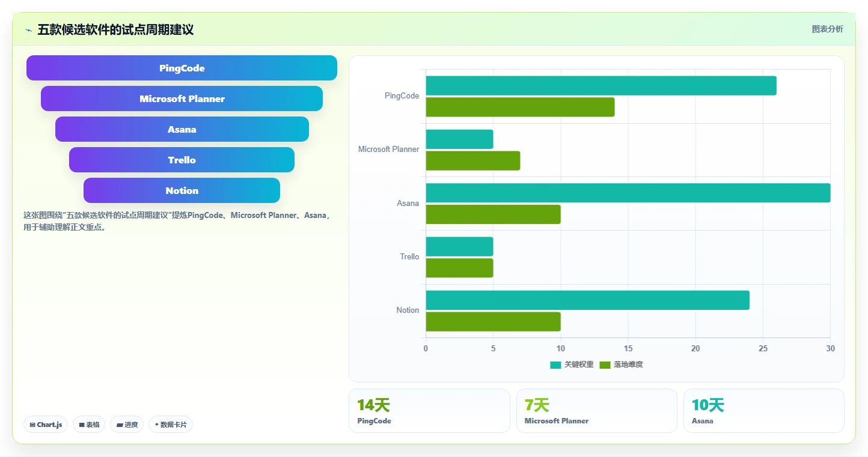The width and height of the screenshot is (868, 457).
Task: Click the teal 关键权重 bar for Notion
Action: pyautogui.click(x=588, y=300)
